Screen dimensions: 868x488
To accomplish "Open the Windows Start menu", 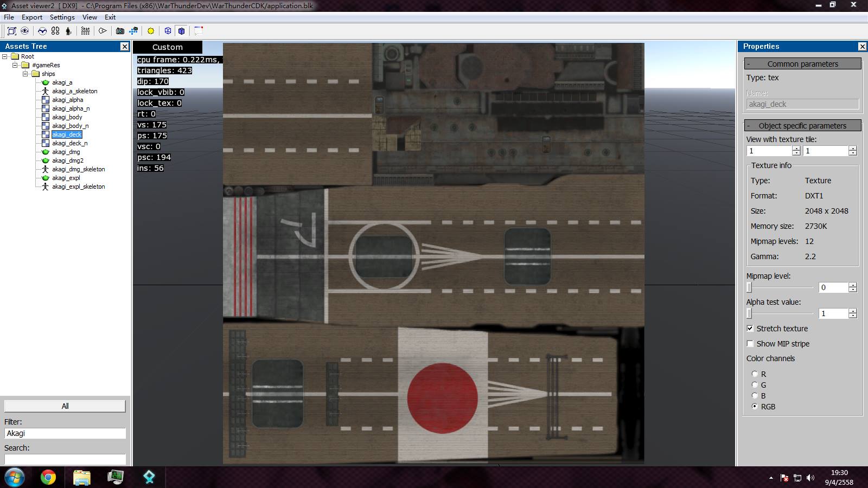I will (15, 477).
